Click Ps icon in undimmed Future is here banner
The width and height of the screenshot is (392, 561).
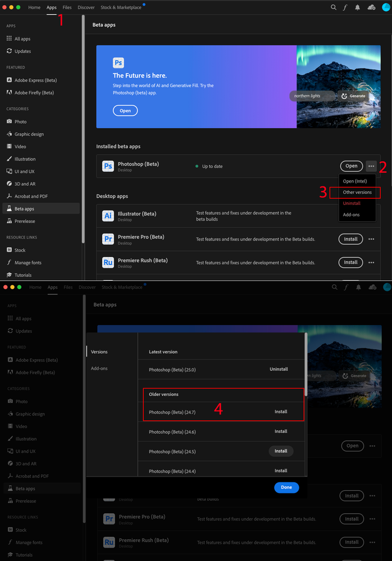point(118,62)
